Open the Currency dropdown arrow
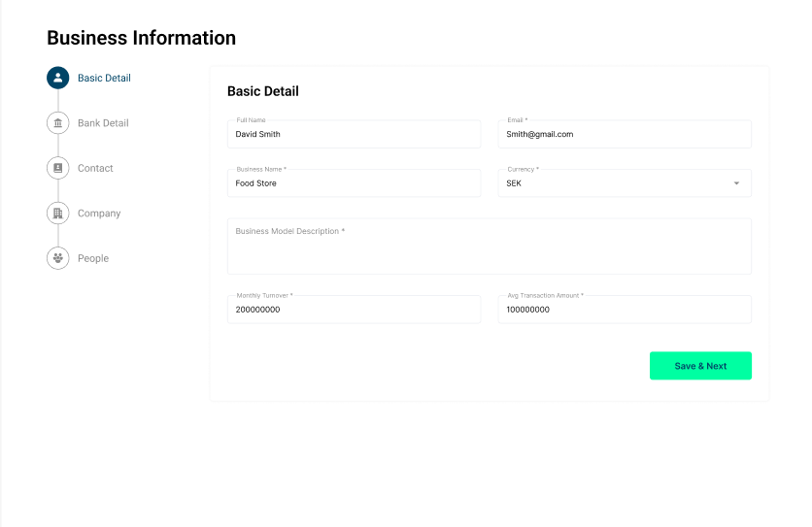The height and width of the screenshot is (527, 812). tap(736, 183)
